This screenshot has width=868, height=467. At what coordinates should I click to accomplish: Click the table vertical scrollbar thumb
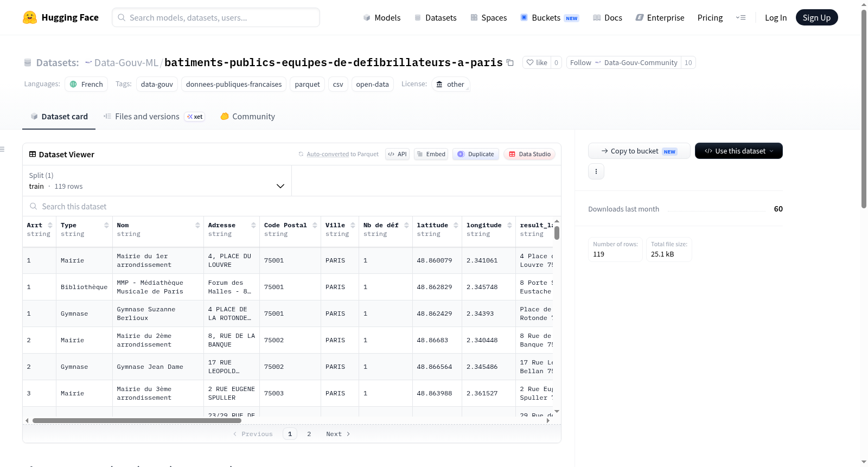[x=557, y=233]
